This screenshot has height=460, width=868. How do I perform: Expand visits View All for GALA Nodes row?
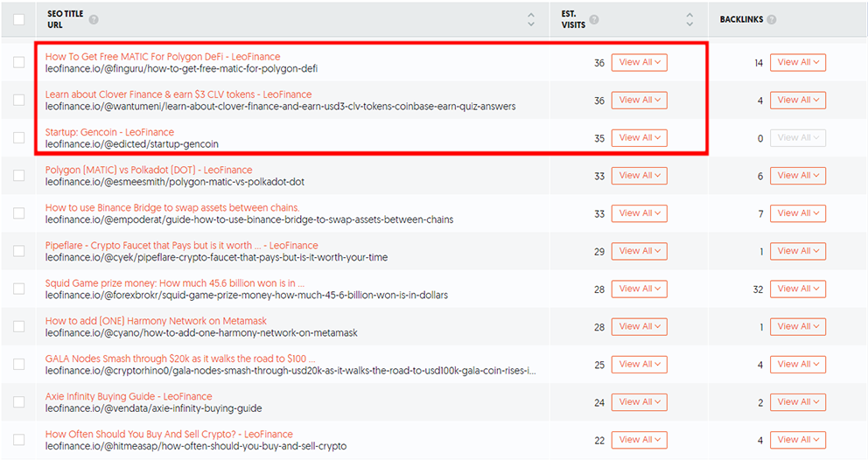(639, 364)
